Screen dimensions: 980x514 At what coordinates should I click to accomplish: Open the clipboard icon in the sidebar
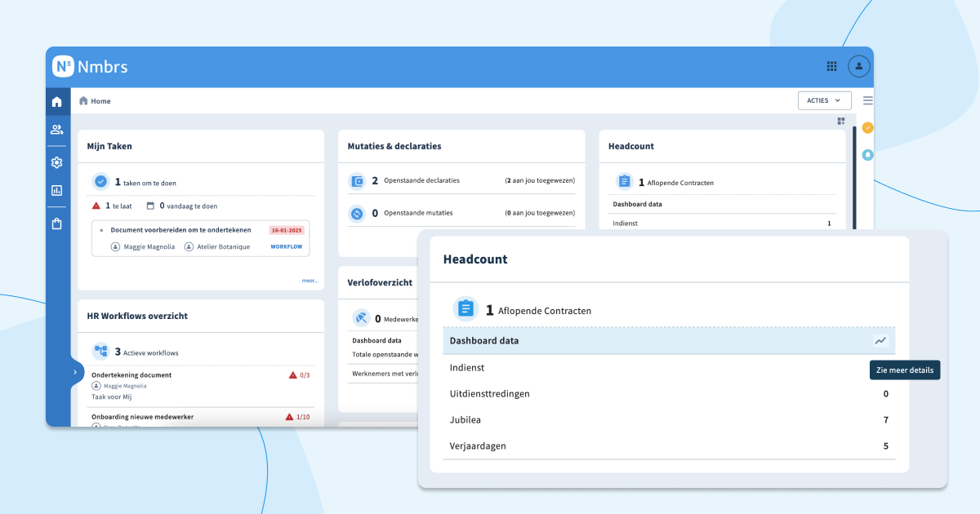(x=56, y=224)
